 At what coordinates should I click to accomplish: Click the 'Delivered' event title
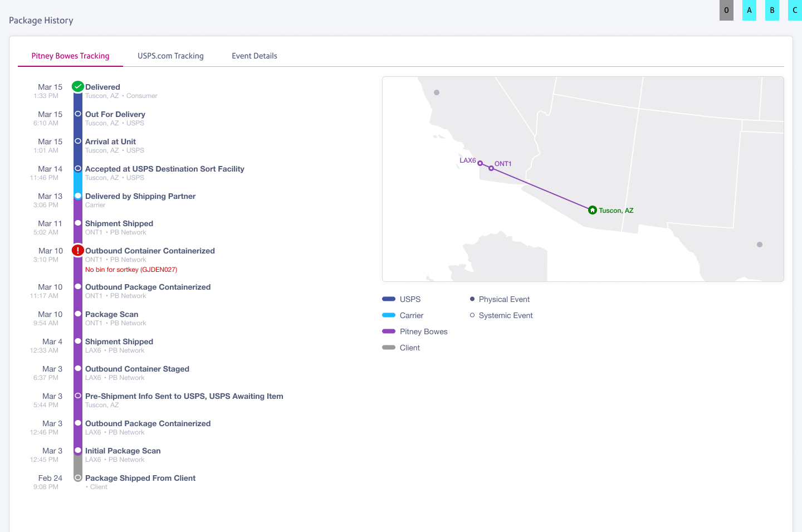(x=102, y=87)
